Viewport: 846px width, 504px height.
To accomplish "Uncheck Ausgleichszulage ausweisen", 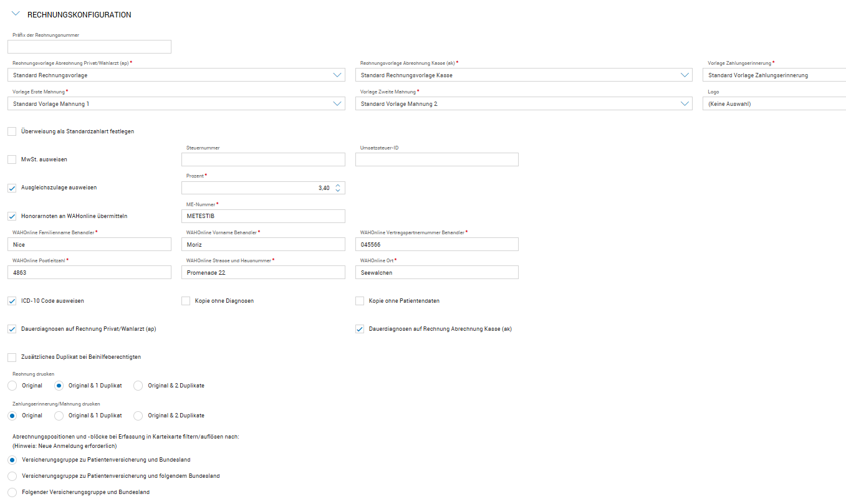I will click(x=12, y=188).
